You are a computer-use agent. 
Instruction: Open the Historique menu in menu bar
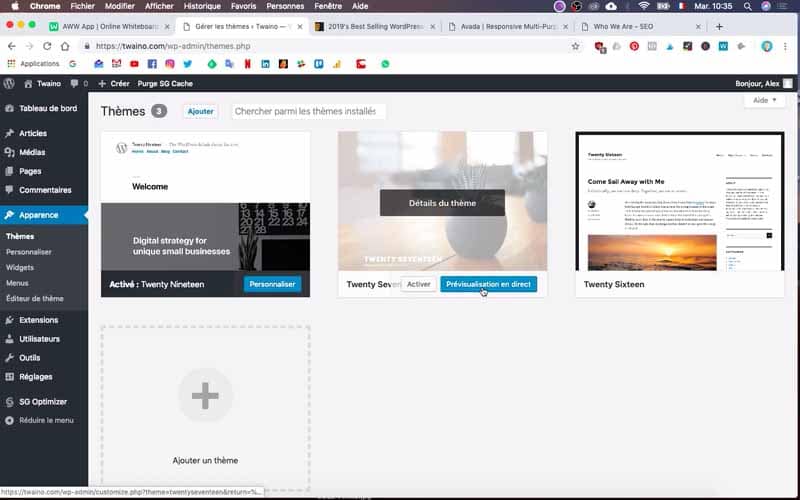point(202,6)
